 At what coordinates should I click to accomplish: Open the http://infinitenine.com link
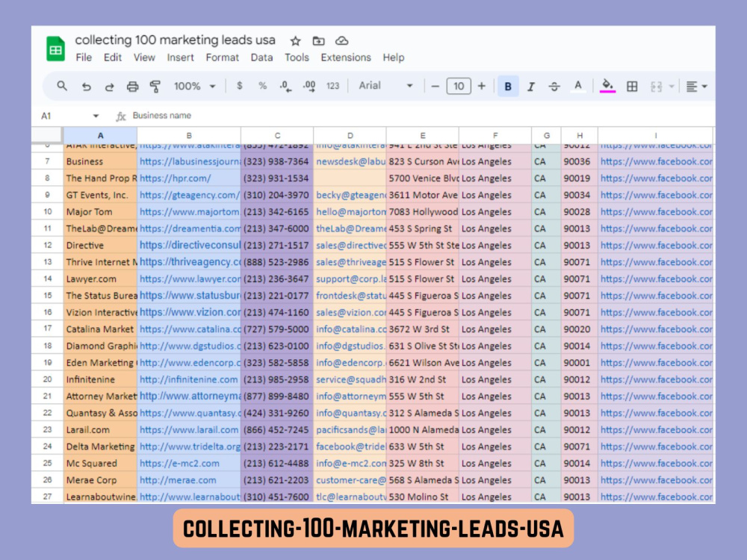[x=188, y=379]
